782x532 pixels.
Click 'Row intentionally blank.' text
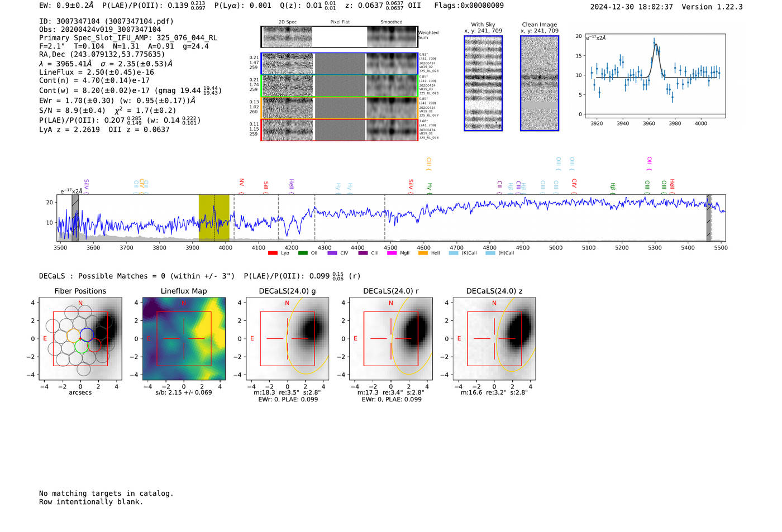tap(91, 502)
